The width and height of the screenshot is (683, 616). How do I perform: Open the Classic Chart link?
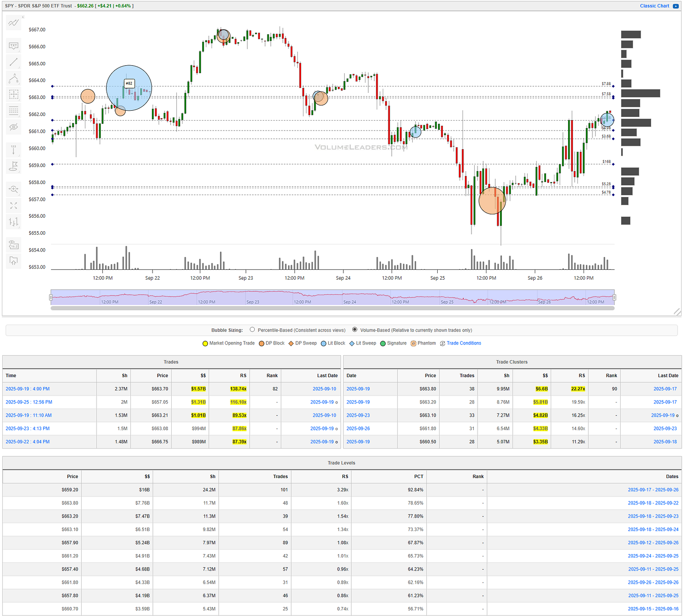[x=654, y=6]
